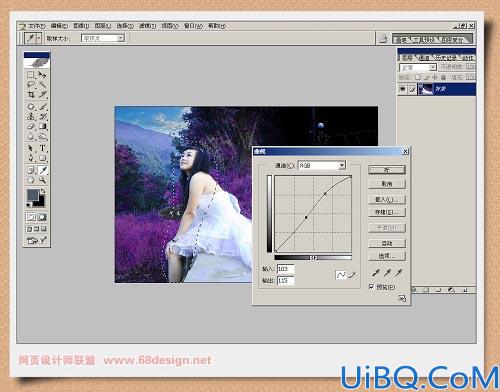
Task: Select the Move tool
Action: point(42,75)
